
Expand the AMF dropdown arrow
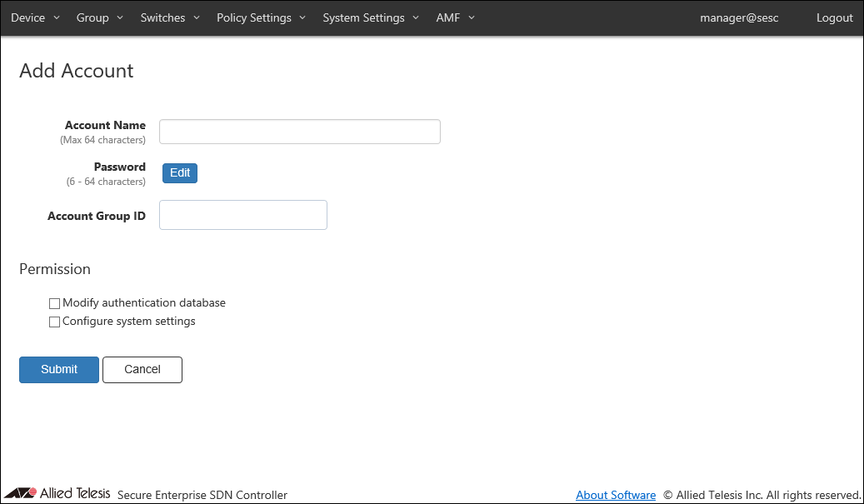tap(472, 17)
